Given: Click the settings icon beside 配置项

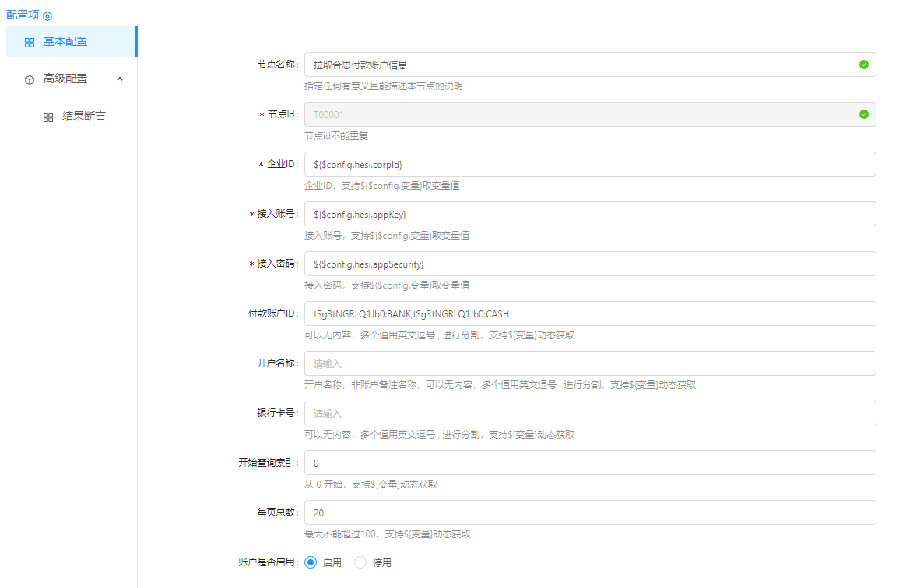Looking at the screenshot, I should point(47,16).
